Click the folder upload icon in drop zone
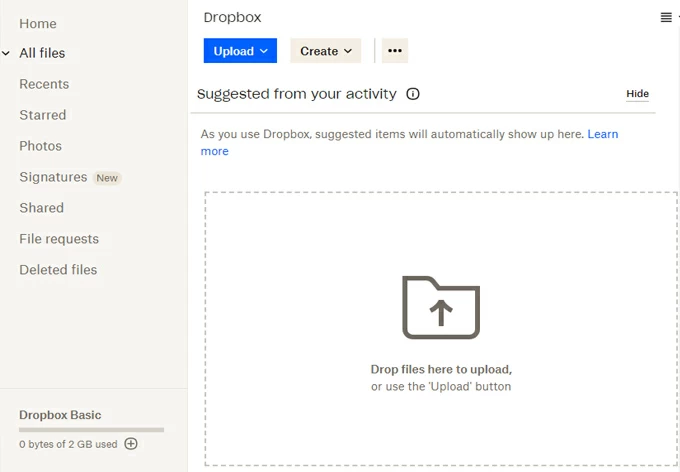This screenshot has width=680, height=472. click(441, 308)
